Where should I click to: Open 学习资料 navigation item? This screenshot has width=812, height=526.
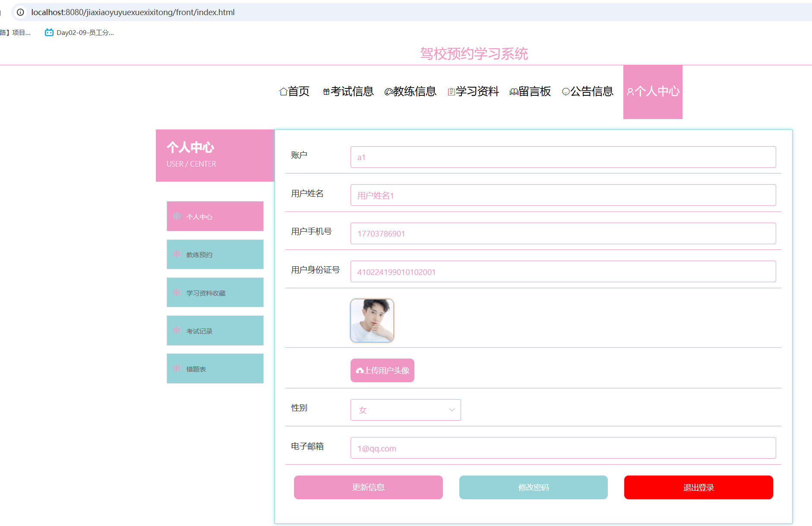pos(473,91)
